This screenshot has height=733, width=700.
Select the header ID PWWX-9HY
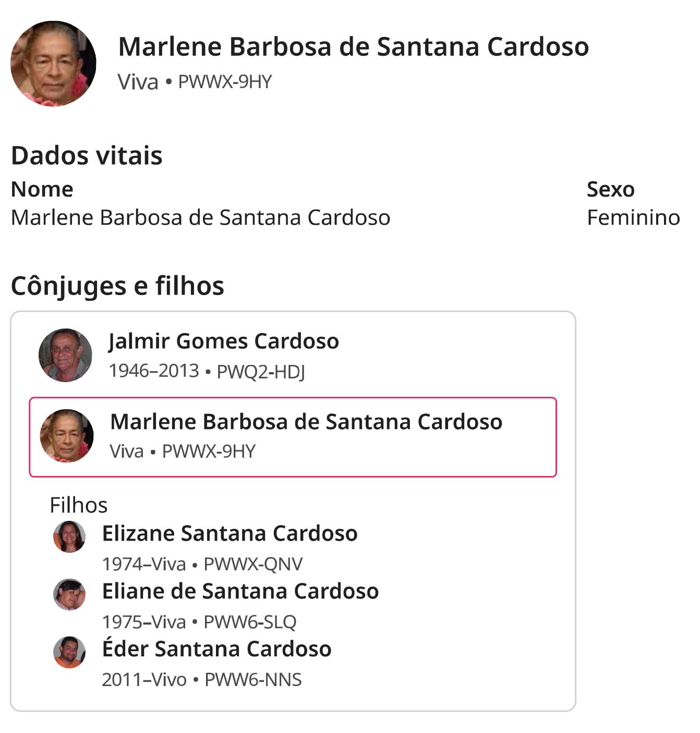point(225,82)
